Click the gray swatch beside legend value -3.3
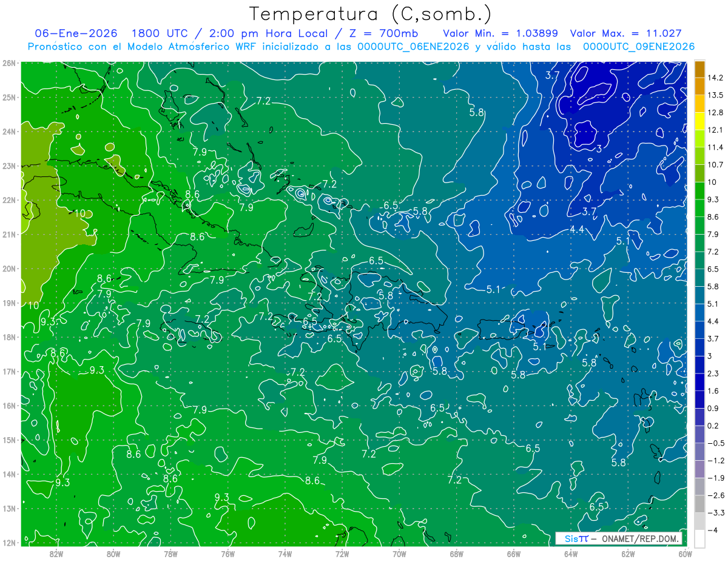Screen dimensions: 728x562 click(699, 504)
